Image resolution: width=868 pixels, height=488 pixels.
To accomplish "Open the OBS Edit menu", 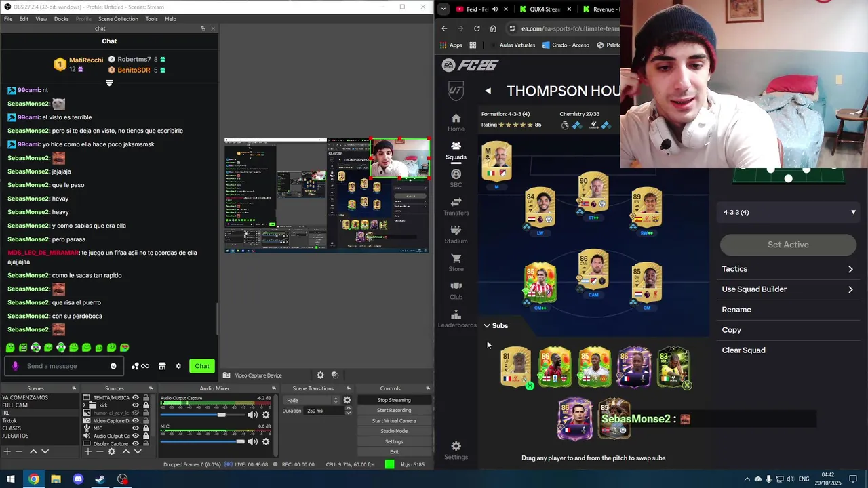I will coord(24,19).
